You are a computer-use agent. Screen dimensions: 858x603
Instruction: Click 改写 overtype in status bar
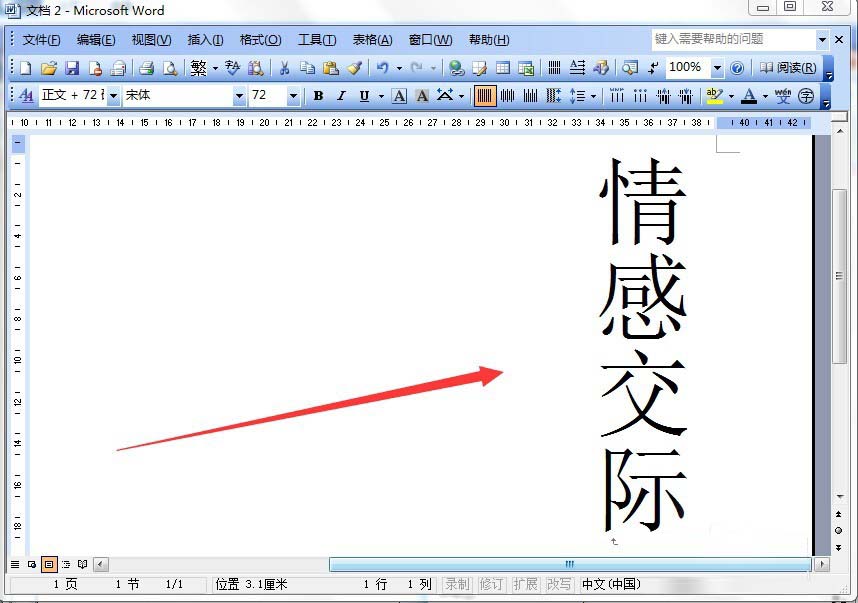pyautogui.click(x=559, y=584)
